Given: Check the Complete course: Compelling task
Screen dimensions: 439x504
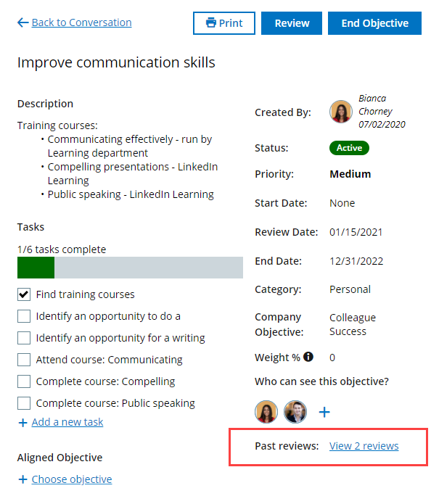Looking at the screenshot, I should pyautogui.click(x=24, y=381).
